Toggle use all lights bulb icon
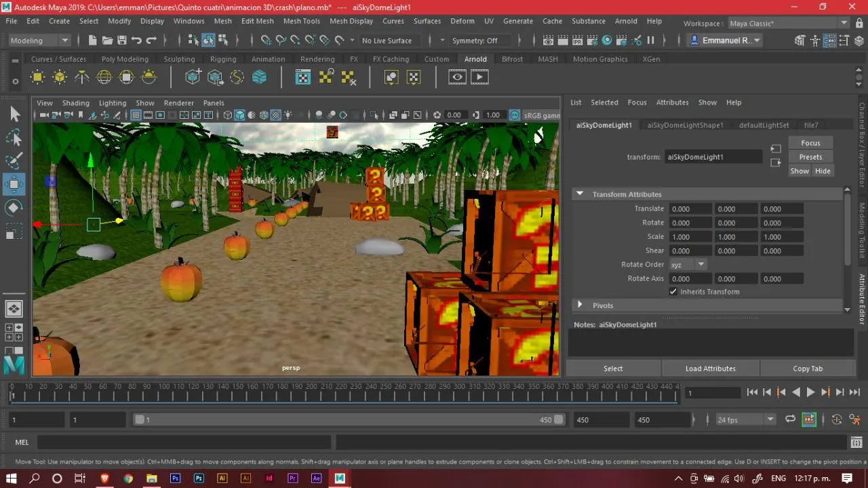 [288, 115]
